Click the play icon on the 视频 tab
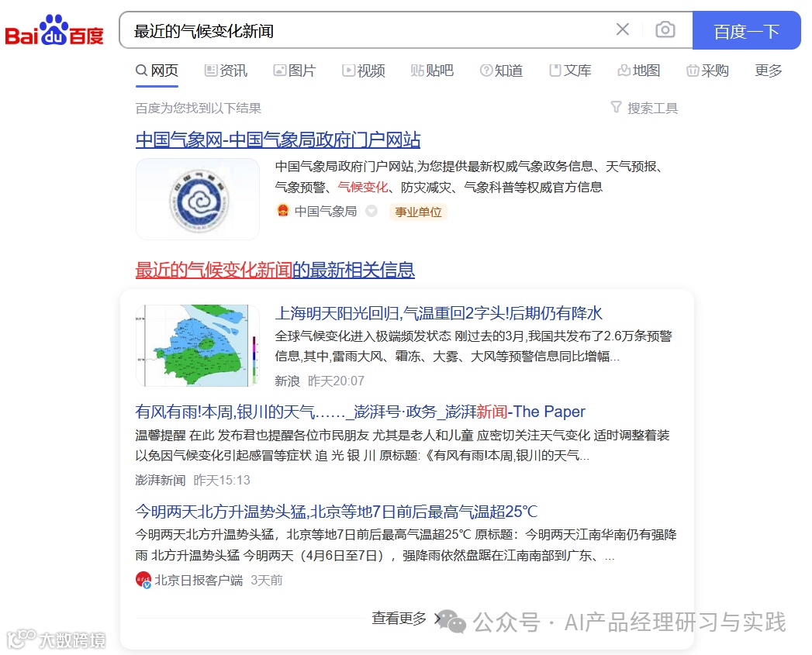The height and width of the screenshot is (655, 812). click(348, 70)
